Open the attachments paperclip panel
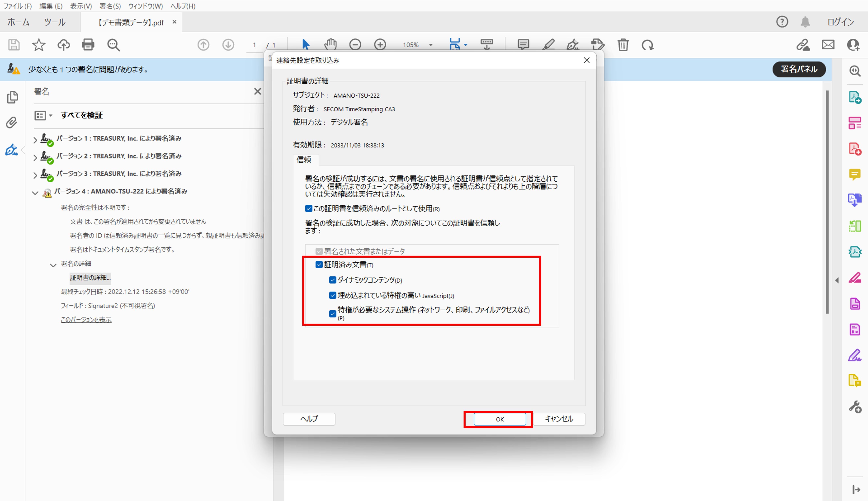 (12, 123)
